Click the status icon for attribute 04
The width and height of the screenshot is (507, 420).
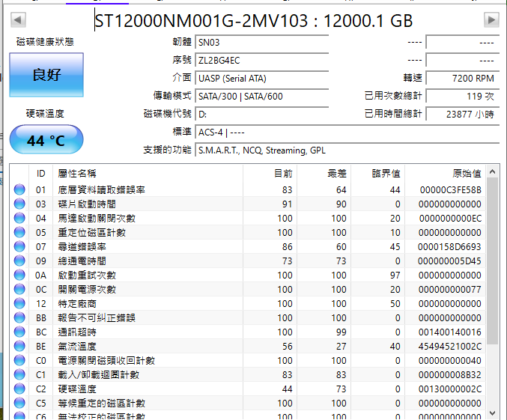pos(19,218)
